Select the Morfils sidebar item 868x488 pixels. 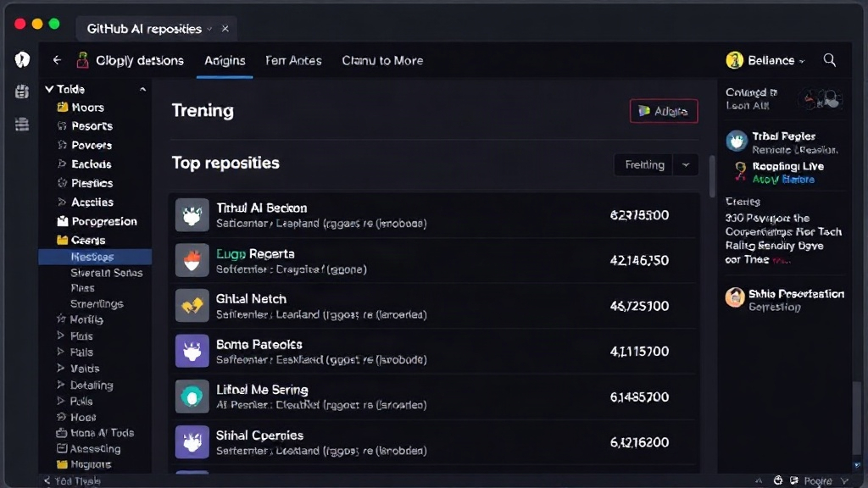point(86,319)
